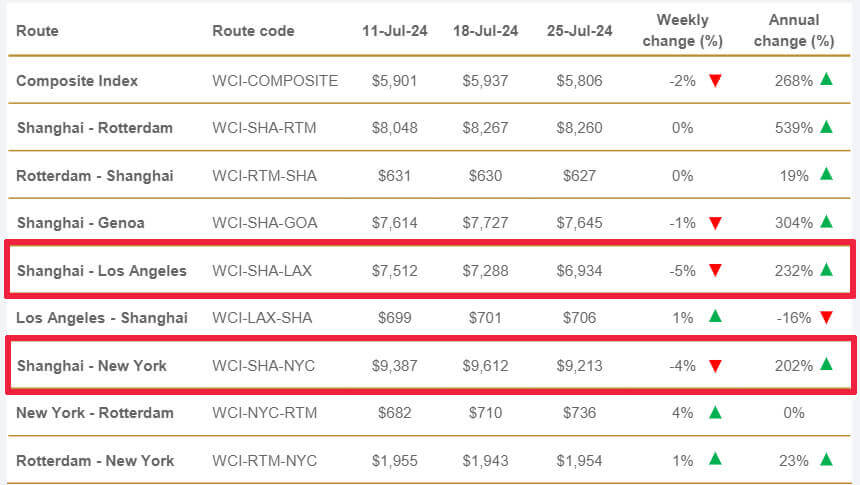Click the WCI-RTM-NYC route code
This screenshot has height=485, width=860.
pyautogui.click(x=264, y=461)
